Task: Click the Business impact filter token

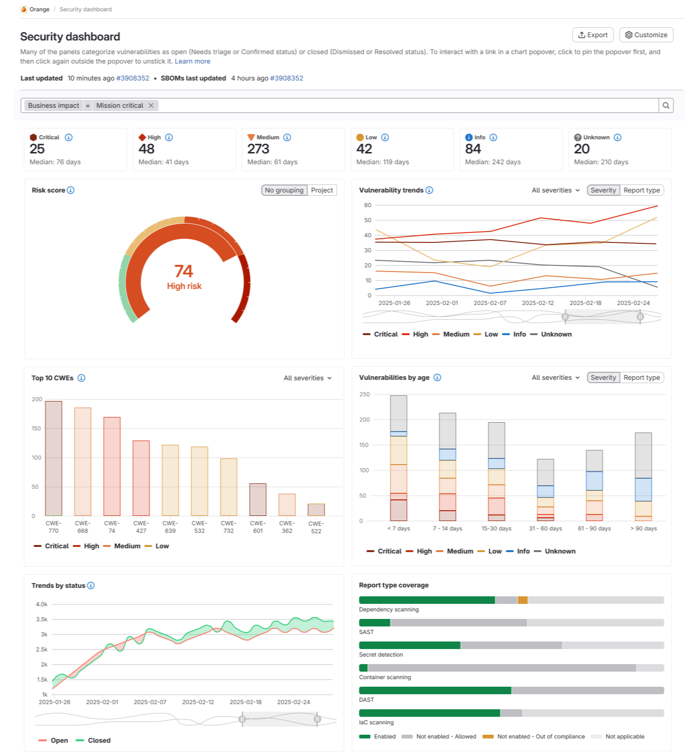Action: tap(54, 105)
